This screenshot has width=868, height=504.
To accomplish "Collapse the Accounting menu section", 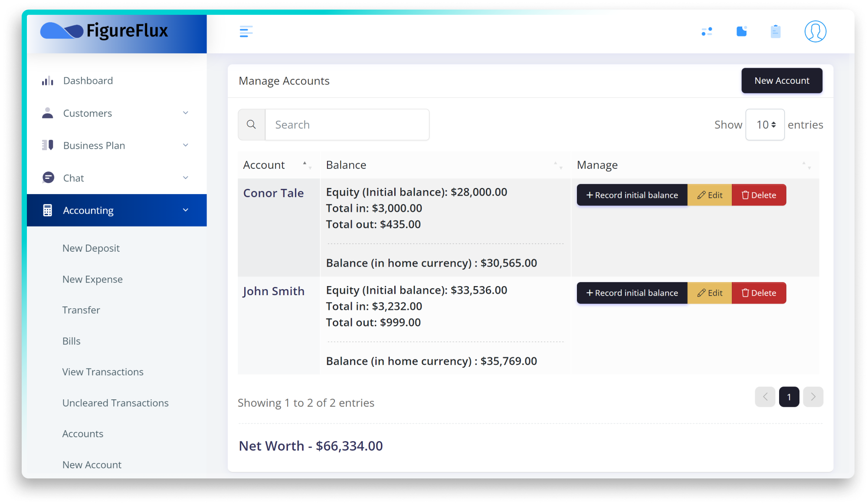I will click(x=185, y=211).
